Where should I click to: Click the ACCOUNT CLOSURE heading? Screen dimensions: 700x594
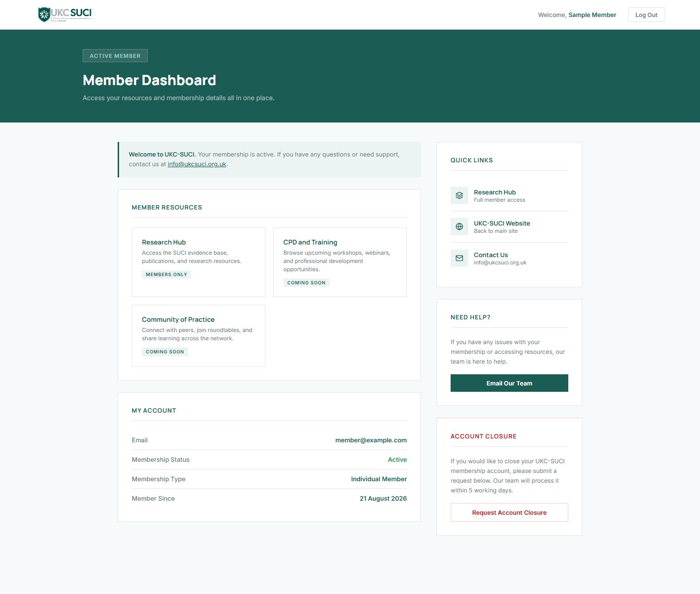(x=484, y=437)
